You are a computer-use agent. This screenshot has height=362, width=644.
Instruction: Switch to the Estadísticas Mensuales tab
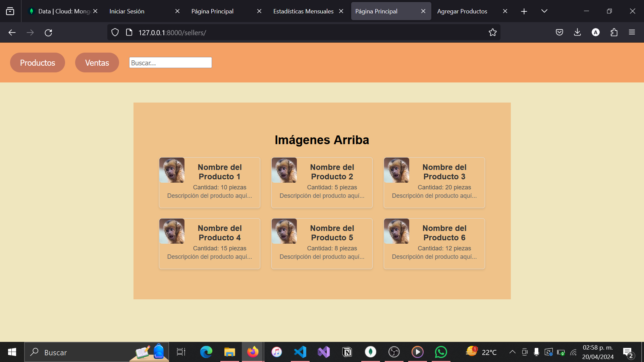[x=303, y=11]
